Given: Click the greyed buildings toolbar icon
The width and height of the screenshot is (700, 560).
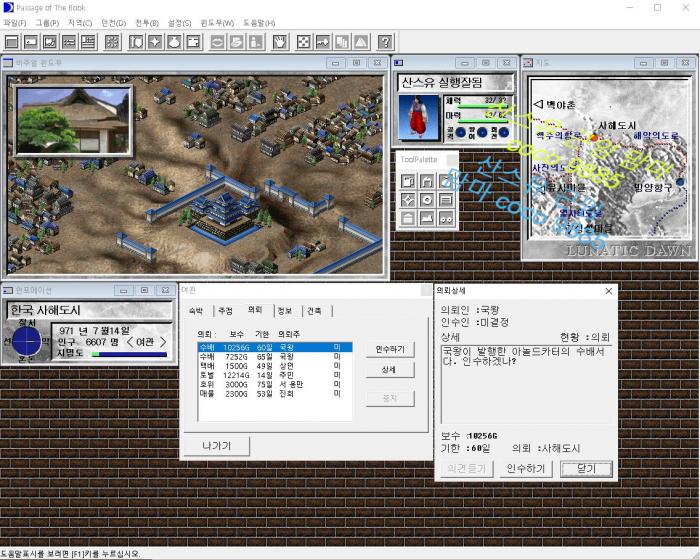Looking at the screenshot, I should point(342,42).
